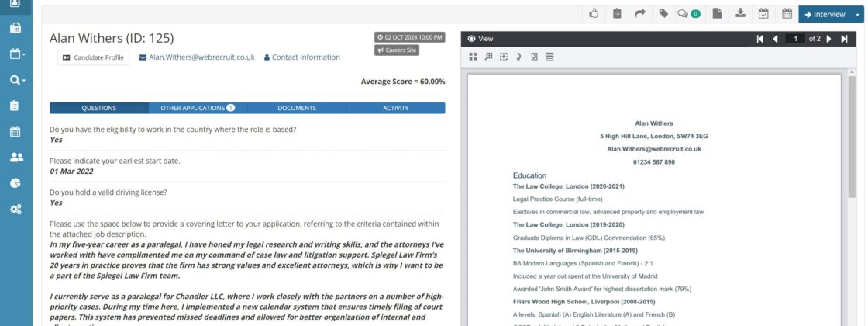Go to next page in document viewer
The image size is (868, 326).
[x=829, y=38]
